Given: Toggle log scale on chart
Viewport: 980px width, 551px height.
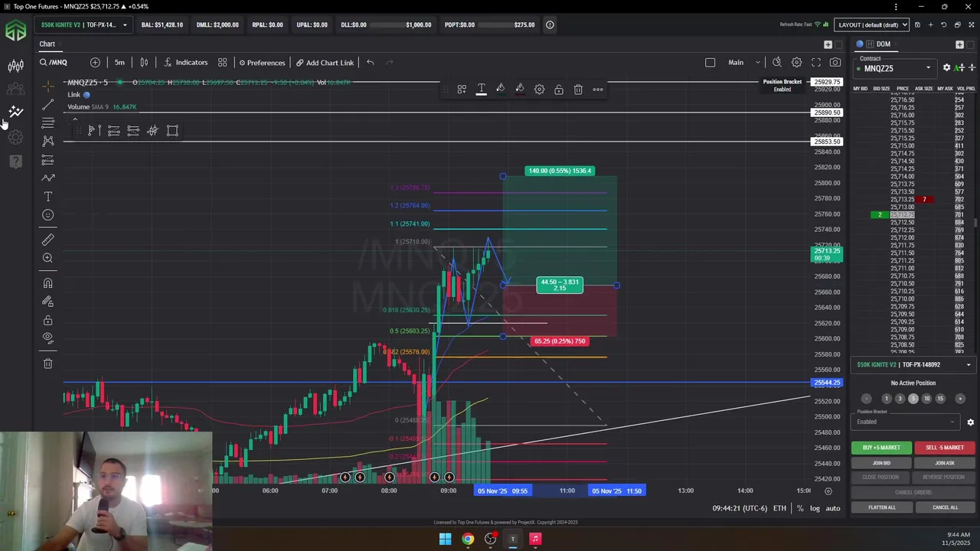Looking at the screenshot, I should click(x=815, y=508).
